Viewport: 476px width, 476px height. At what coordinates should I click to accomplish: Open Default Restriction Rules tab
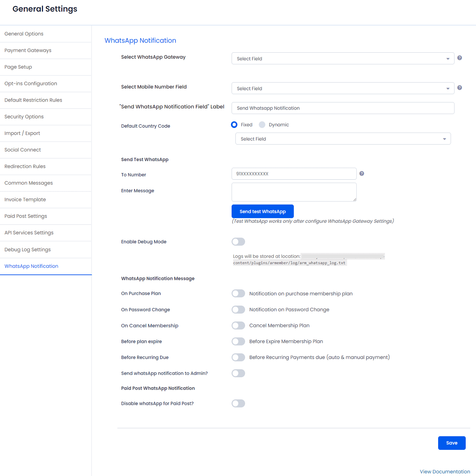pyautogui.click(x=46, y=100)
